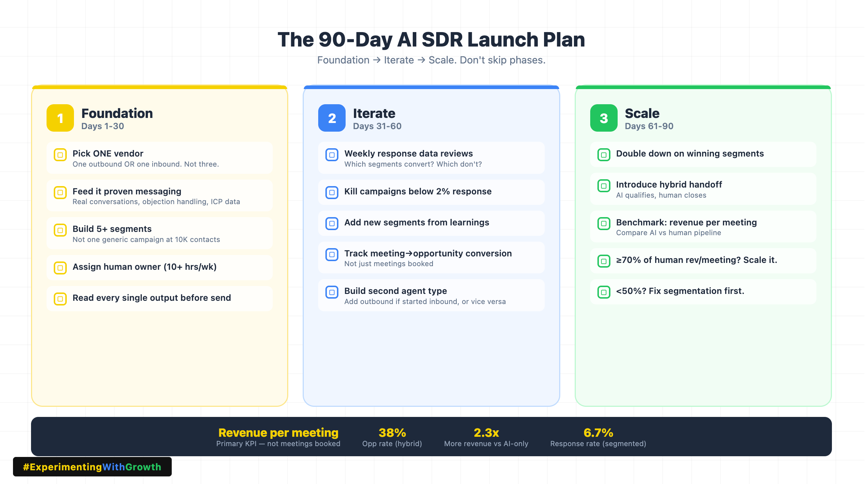Image resolution: width=868 pixels, height=484 pixels.
Task: Check 'Double down on winning segments' box
Action: coord(604,155)
